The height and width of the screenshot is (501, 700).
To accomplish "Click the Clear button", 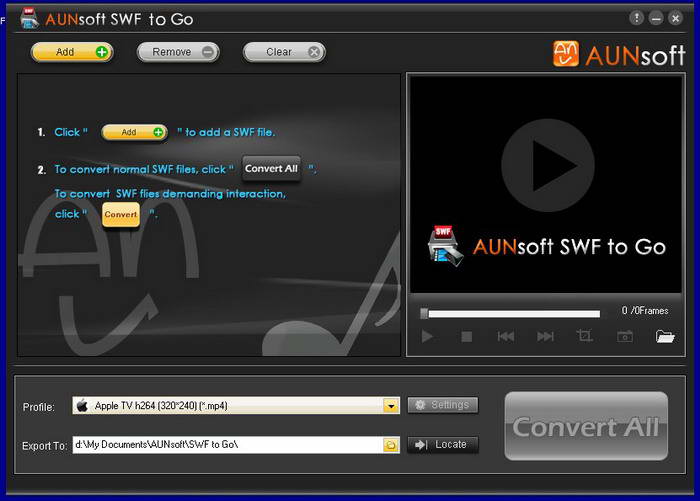I will click(x=284, y=52).
